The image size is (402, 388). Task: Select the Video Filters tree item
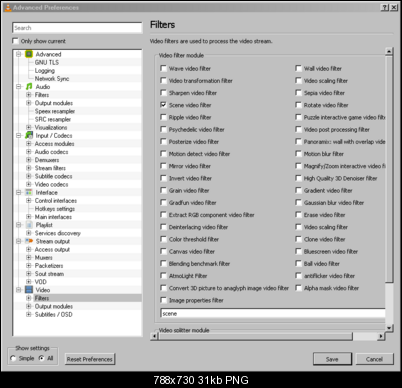pyautogui.click(x=42, y=298)
